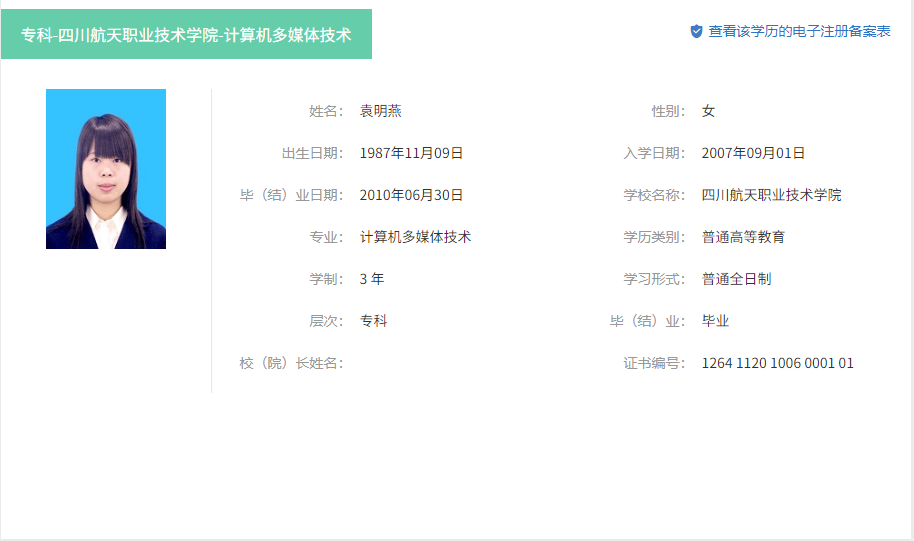Click the 学习形式 label

point(655,279)
